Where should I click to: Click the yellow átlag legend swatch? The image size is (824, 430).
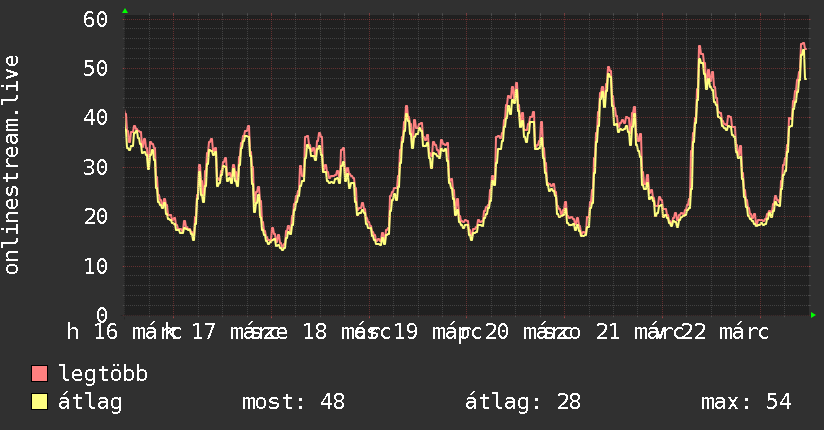pyautogui.click(x=39, y=402)
